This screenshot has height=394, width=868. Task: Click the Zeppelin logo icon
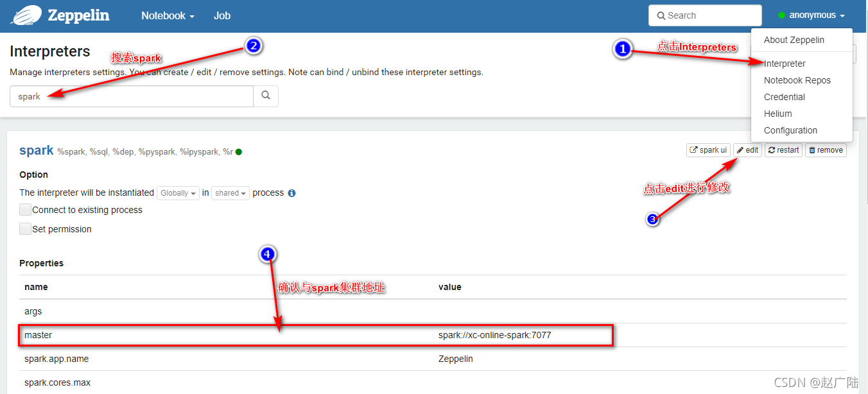click(25, 14)
